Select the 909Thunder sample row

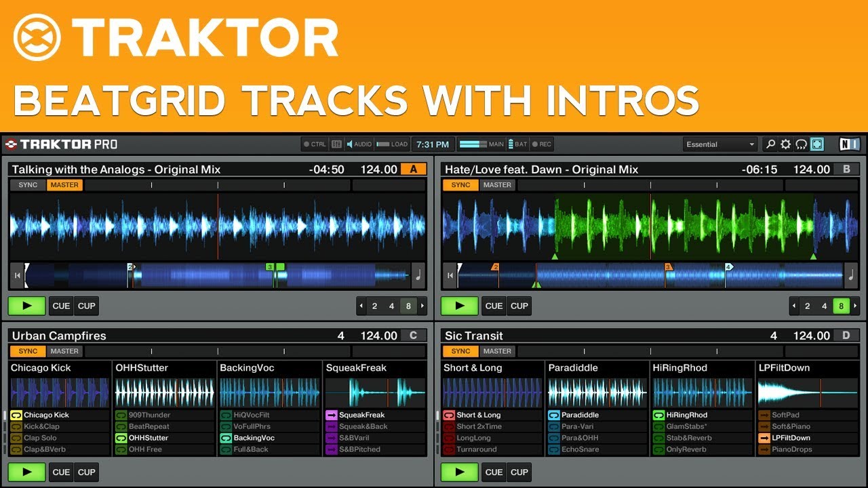(x=164, y=415)
